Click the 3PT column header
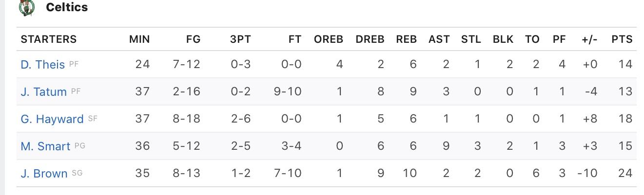This screenshot has width=644, height=195. (240, 39)
